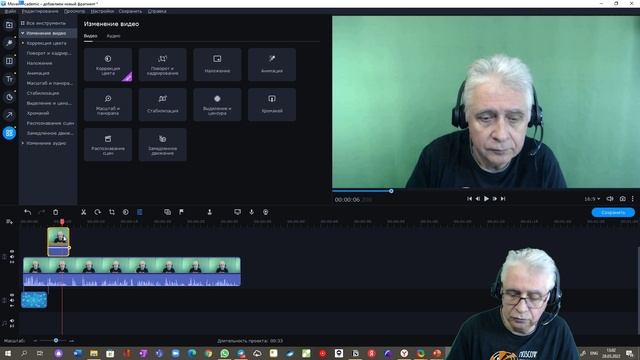Viewport: 640px width, 360px height.
Task: Open the filters magic wand sidebar tab
Action: click(9, 43)
